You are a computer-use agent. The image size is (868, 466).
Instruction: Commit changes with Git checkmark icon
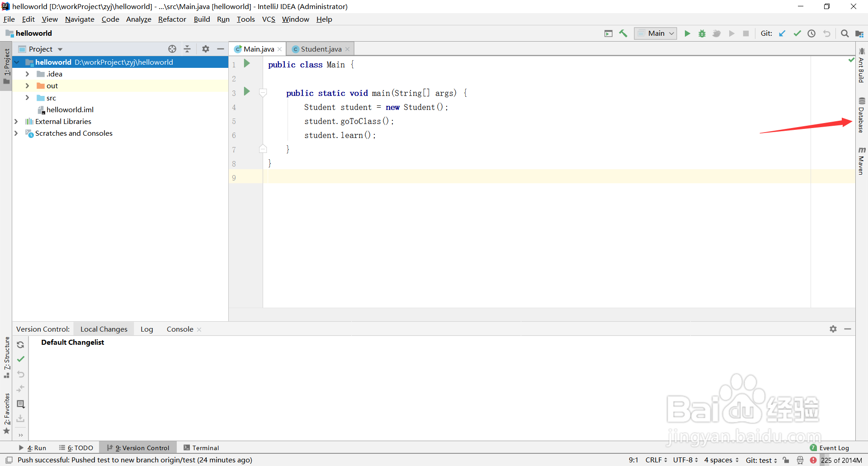click(797, 33)
